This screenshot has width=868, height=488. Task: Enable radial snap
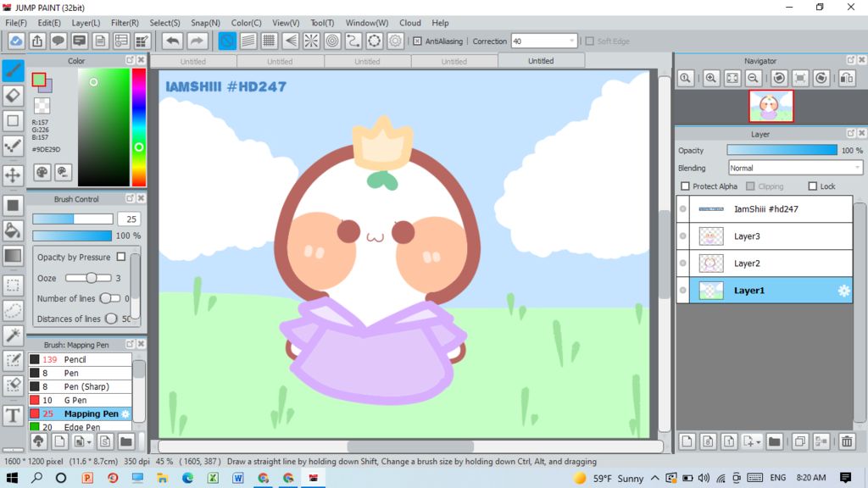click(x=311, y=41)
